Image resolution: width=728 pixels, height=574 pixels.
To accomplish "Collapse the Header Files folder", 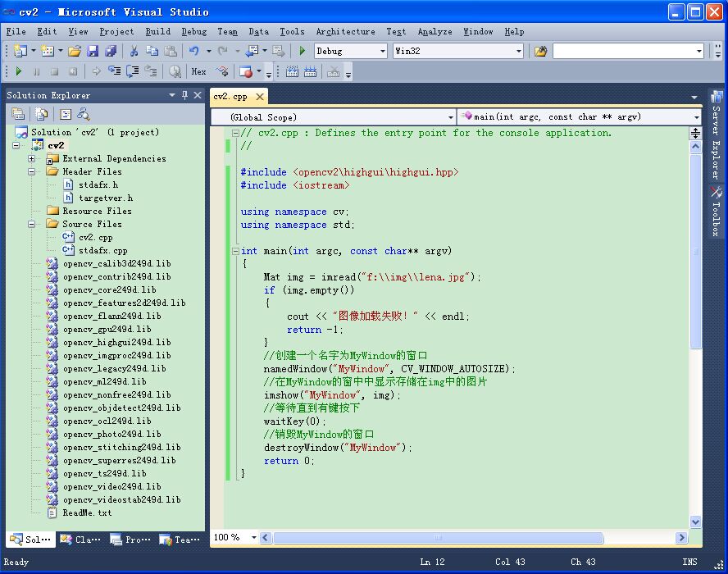I will 32,172.
